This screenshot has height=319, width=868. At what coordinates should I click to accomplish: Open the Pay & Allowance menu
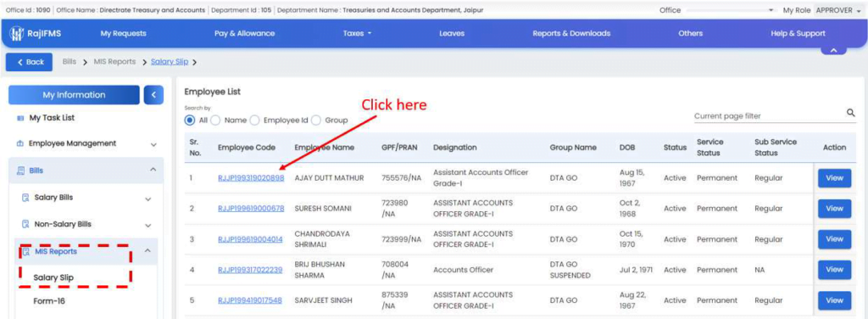coord(245,33)
